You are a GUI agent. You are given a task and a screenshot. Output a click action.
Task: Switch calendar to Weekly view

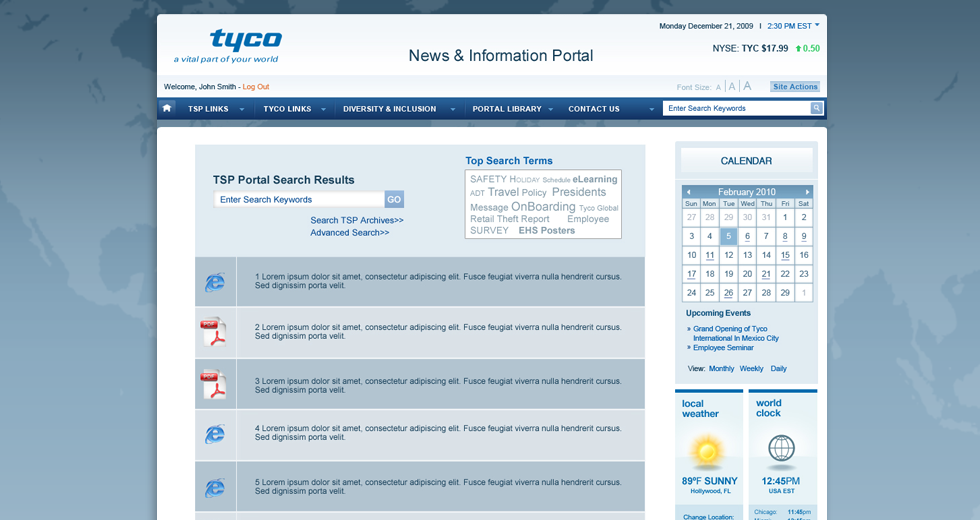click(751, 369)
